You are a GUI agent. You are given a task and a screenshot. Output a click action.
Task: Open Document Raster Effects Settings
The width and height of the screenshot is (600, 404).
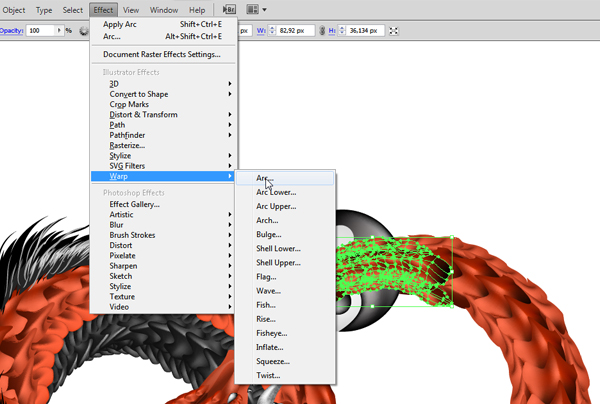pyautogui.click(x=163, y=54)
